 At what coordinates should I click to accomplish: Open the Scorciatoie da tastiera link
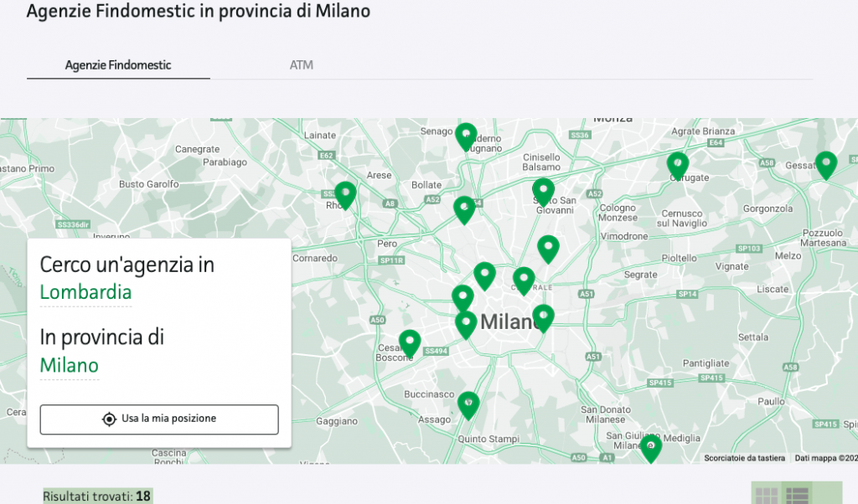click(x=744, y=458)
